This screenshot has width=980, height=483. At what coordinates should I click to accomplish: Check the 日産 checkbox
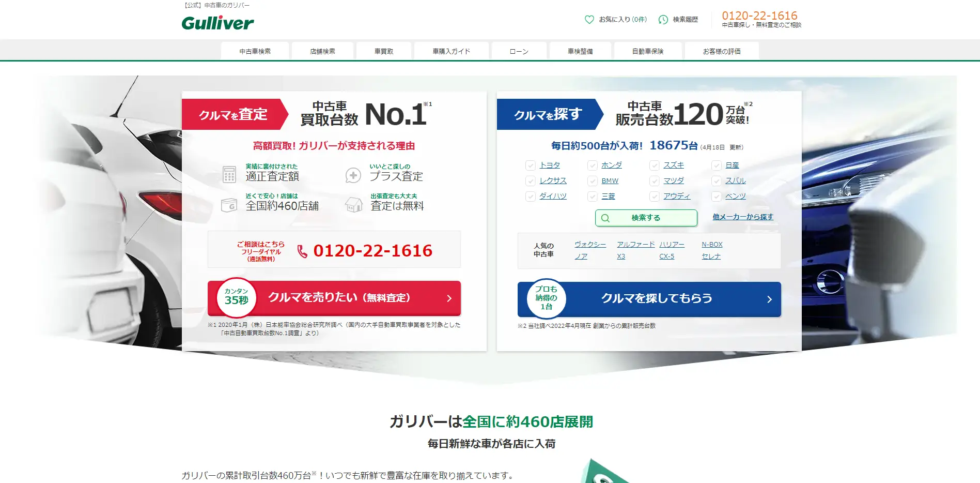716,165
